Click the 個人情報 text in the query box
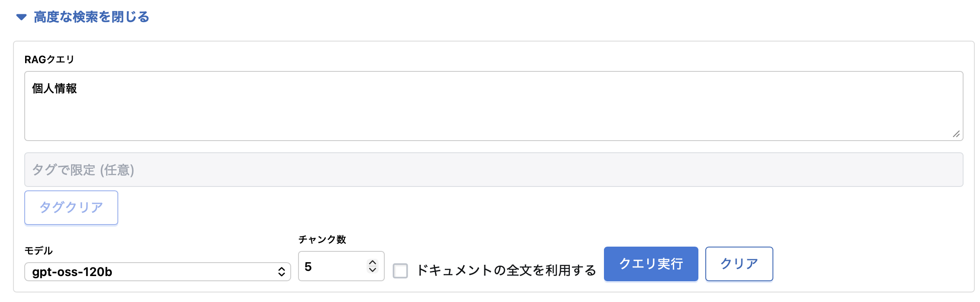 55,89
